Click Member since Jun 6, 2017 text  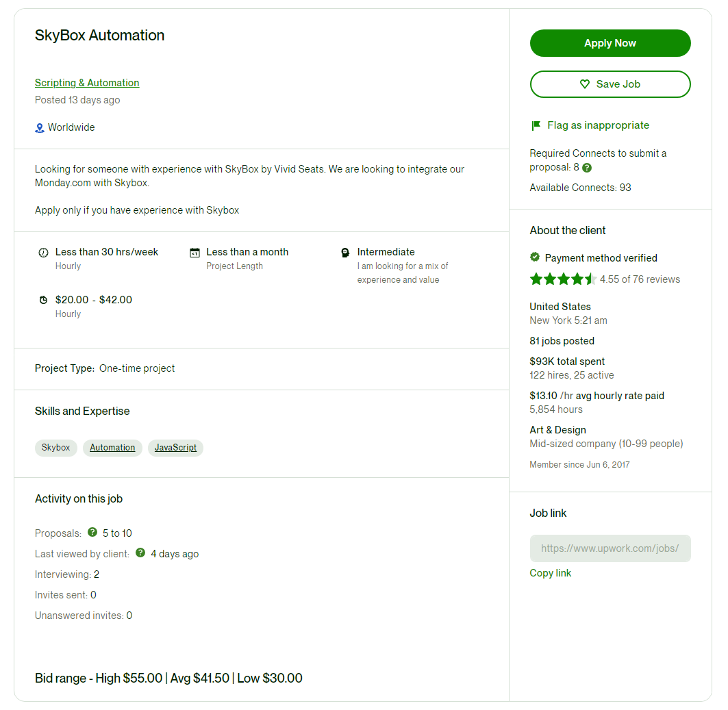[579, 464]
